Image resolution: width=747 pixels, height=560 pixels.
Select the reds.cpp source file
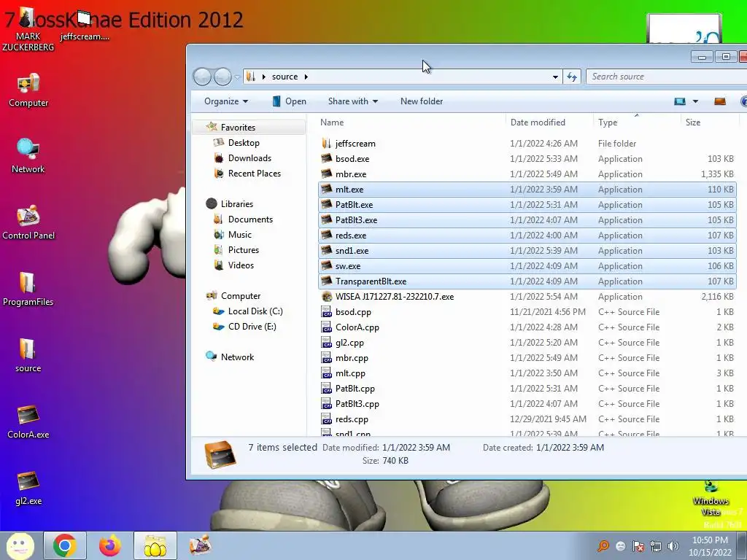[x=527, y=419]
